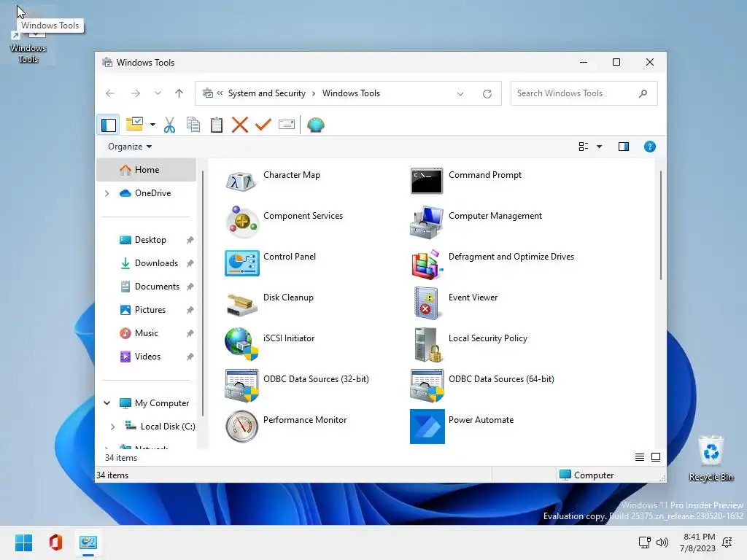
Task: Click the Paste clipboard toolbar icon
Action: coord(216,125)
